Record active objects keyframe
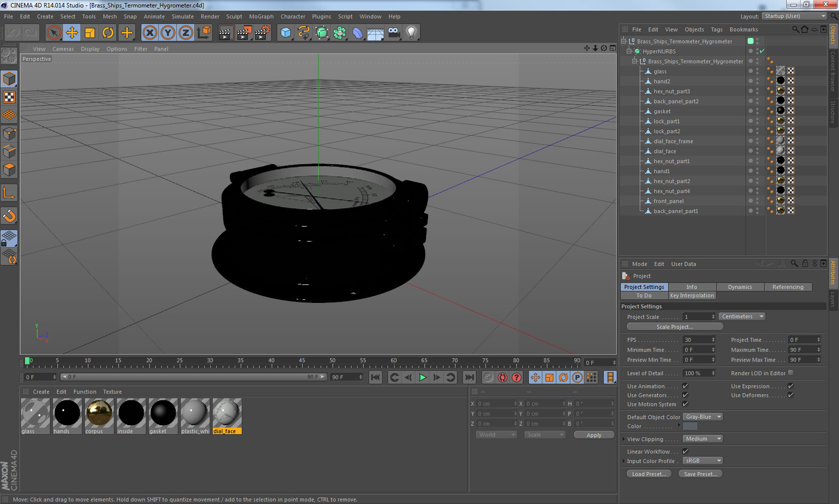 pos(488,377)
